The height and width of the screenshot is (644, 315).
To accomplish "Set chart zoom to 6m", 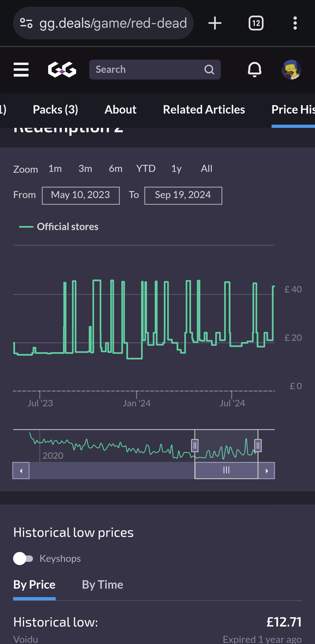I will coord(116,169).
